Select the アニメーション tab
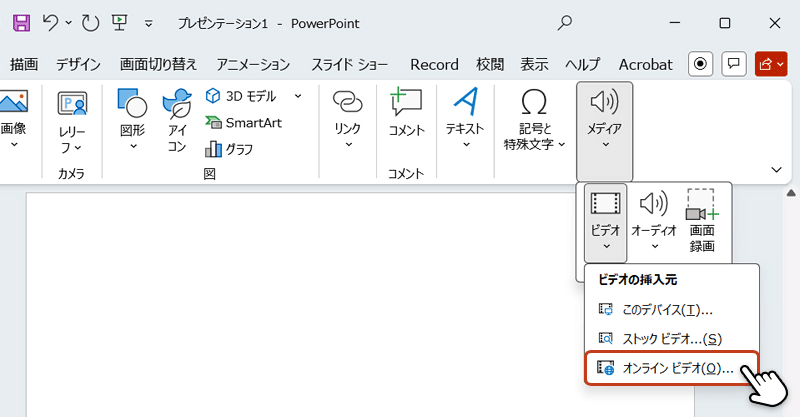The image size is (800, 417). point(253,64)
